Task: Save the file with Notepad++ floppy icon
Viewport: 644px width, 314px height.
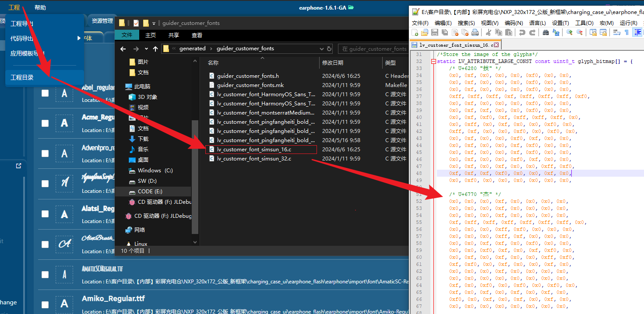Action: [434, 32]
